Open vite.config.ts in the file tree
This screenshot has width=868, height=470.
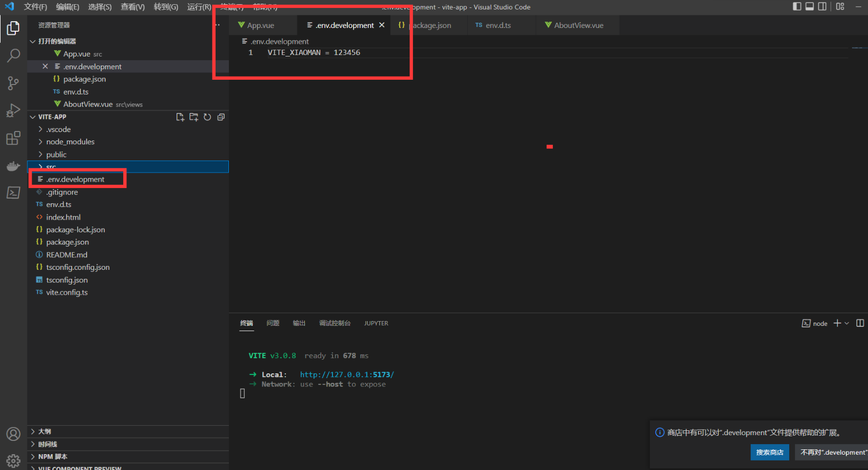[x=67, y=293]
